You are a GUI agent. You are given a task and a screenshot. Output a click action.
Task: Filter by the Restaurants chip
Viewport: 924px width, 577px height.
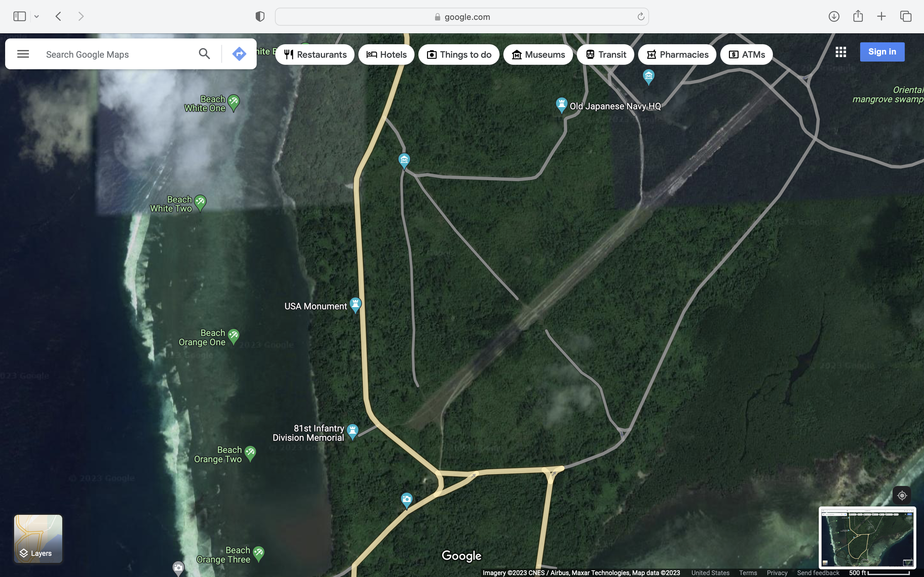click(315, 54)
